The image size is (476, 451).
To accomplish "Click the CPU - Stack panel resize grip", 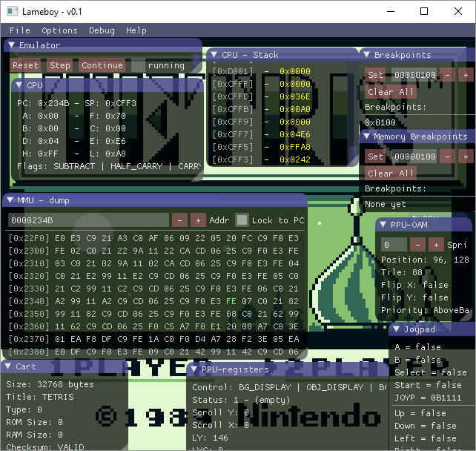I will click(x=353, y=161).
